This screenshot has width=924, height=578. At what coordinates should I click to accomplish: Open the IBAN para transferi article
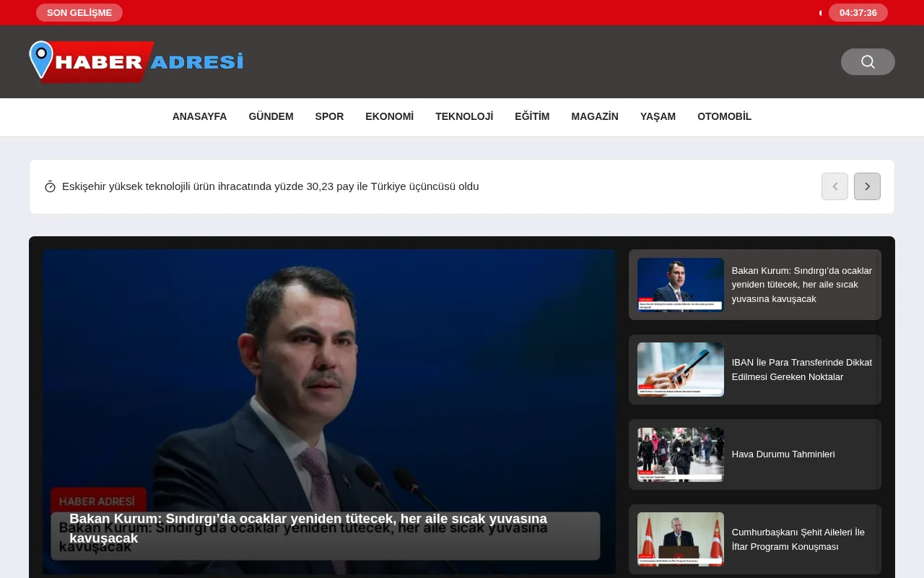coord(801,369)
